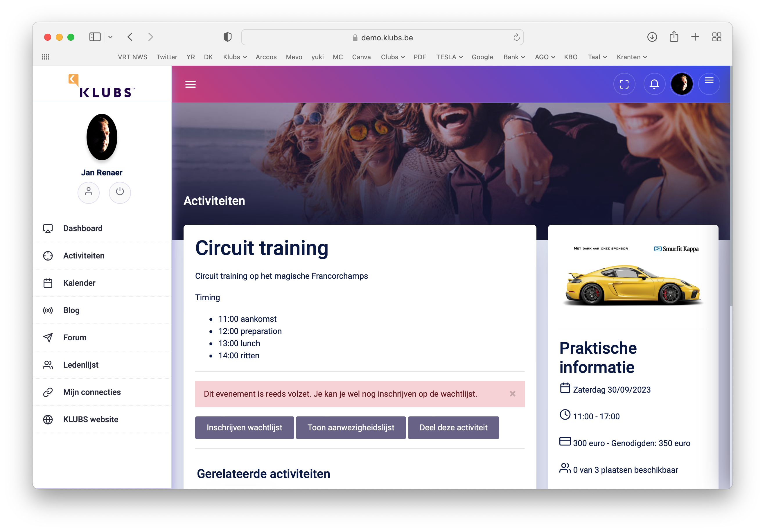Open Safari downloads icon
765x532 pixels.
(652, 37)
